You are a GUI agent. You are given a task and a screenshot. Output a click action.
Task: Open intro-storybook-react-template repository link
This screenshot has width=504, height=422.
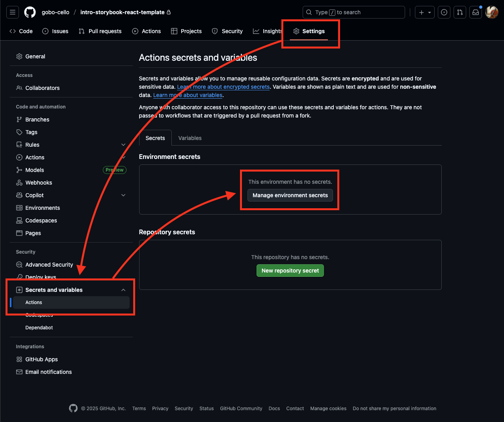click(123, 12)
